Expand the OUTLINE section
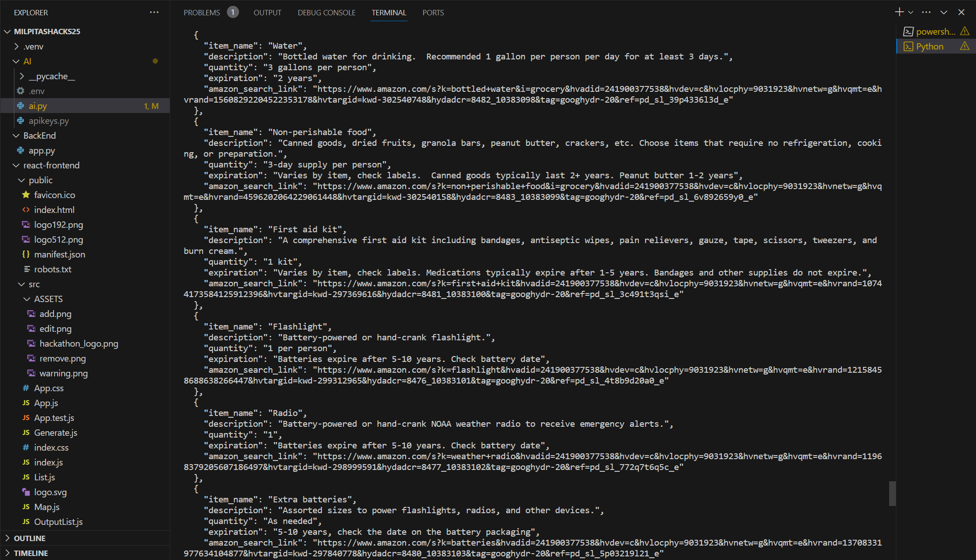976x560 pixels. [29, 538]
